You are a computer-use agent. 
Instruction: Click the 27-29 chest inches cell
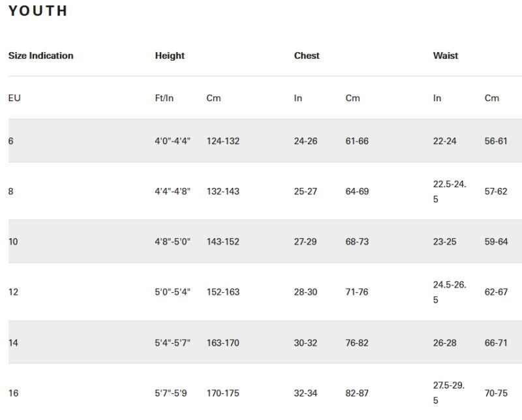(x=305, y=241)
